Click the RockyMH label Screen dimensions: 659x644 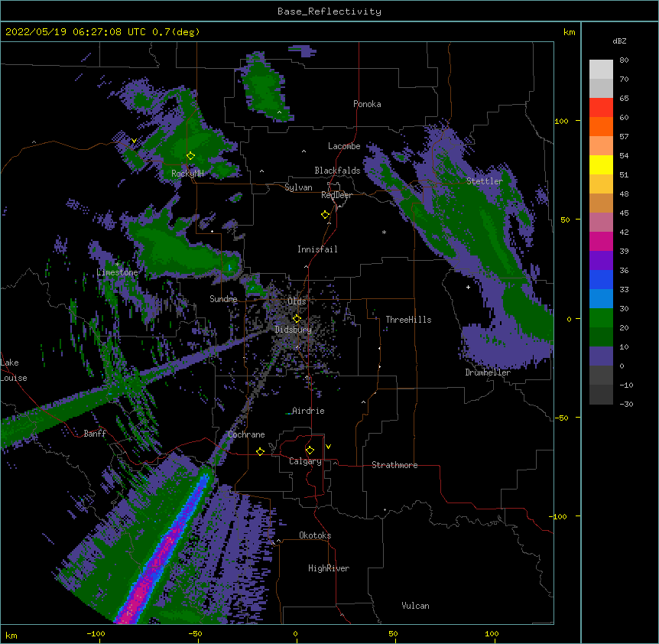pyautogui.click(x=187, y=173)
